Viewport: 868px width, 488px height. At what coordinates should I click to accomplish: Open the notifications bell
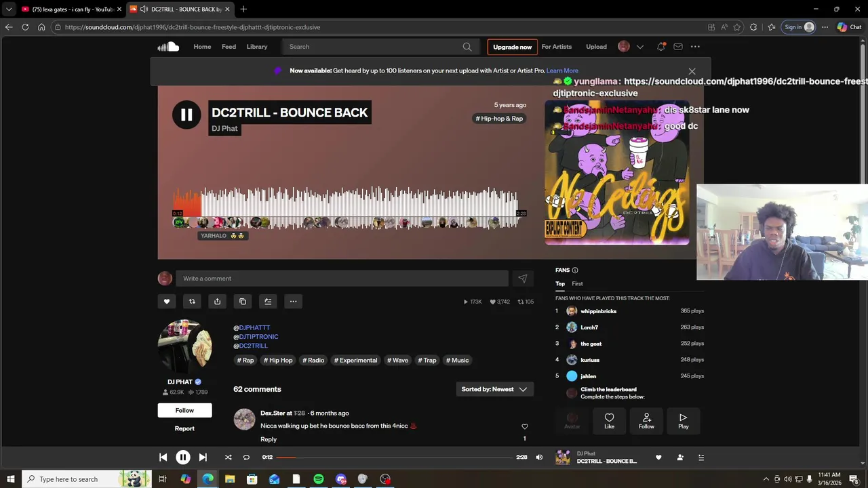(x=660, y=47)
